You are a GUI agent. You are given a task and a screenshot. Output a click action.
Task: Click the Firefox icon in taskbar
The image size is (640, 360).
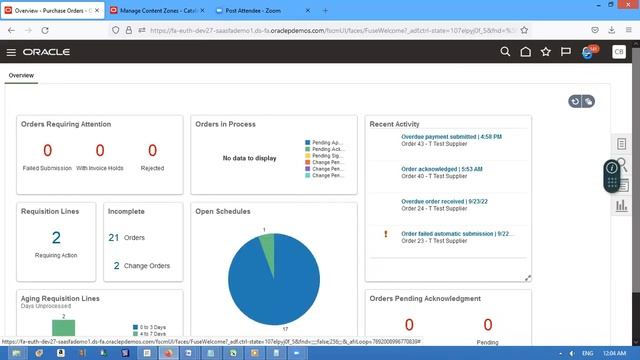(x=168, y=353)
